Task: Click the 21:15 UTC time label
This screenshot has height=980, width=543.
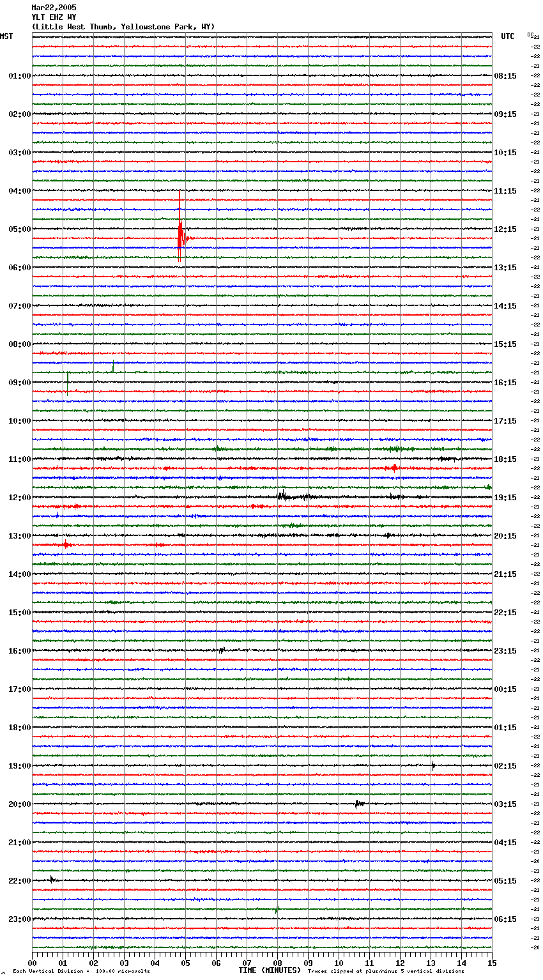Action: click(505, 574)
